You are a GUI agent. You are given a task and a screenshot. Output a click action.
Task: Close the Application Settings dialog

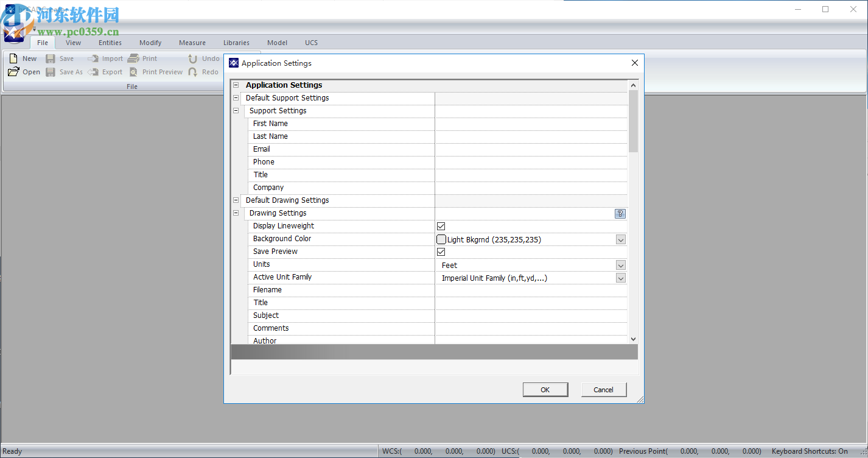[634, 63]
